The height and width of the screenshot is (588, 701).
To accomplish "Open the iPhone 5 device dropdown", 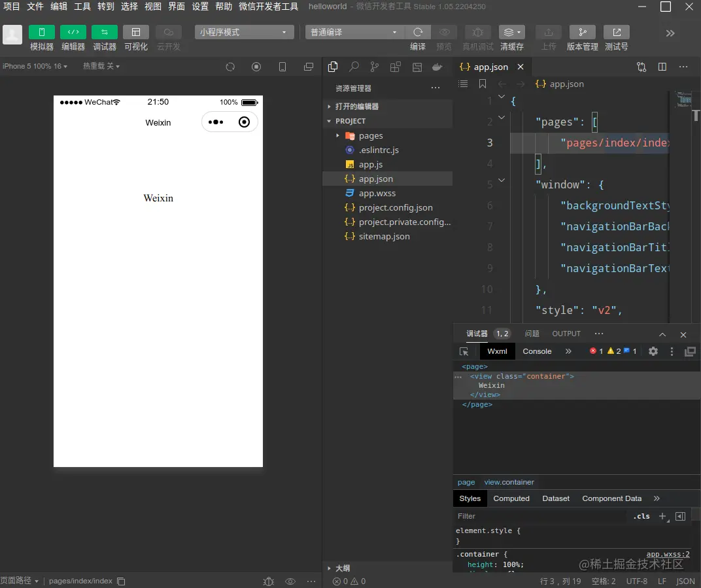I will tap(35, 66).
